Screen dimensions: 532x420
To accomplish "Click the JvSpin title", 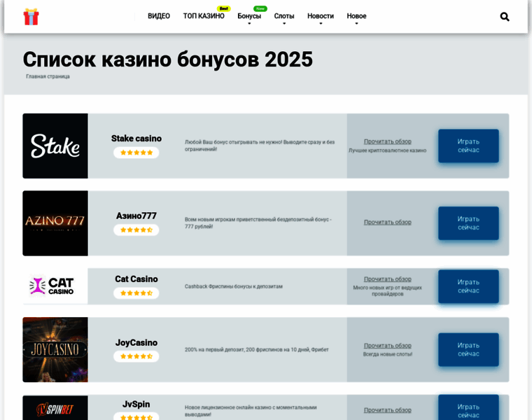I will 136,404.
